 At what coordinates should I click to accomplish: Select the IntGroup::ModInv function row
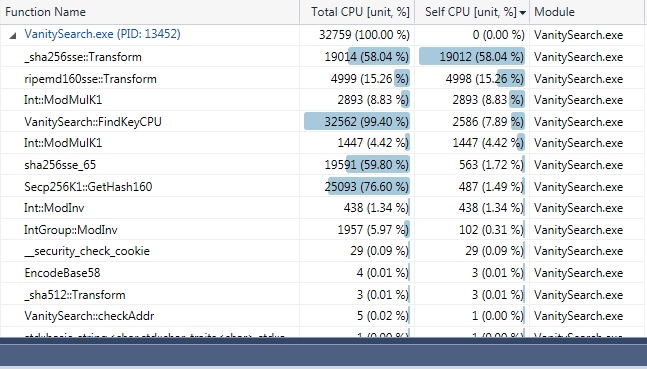tap(324, 229)
